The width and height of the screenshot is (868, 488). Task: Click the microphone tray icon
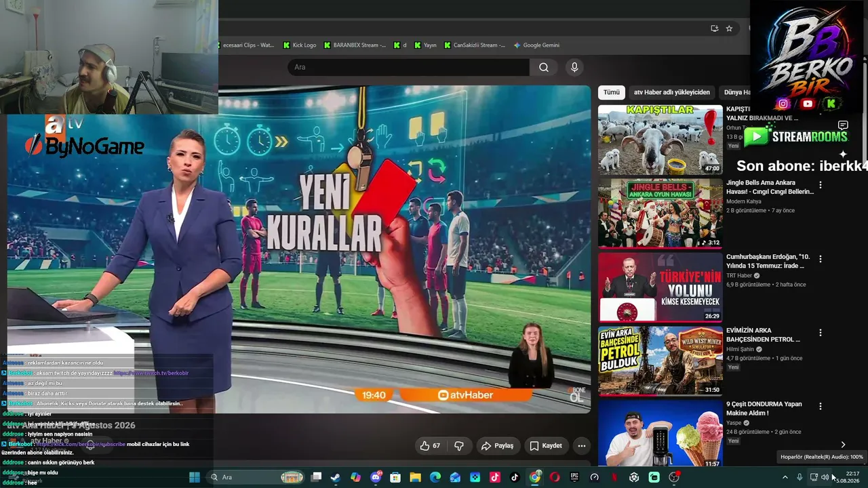click(800, 477)
